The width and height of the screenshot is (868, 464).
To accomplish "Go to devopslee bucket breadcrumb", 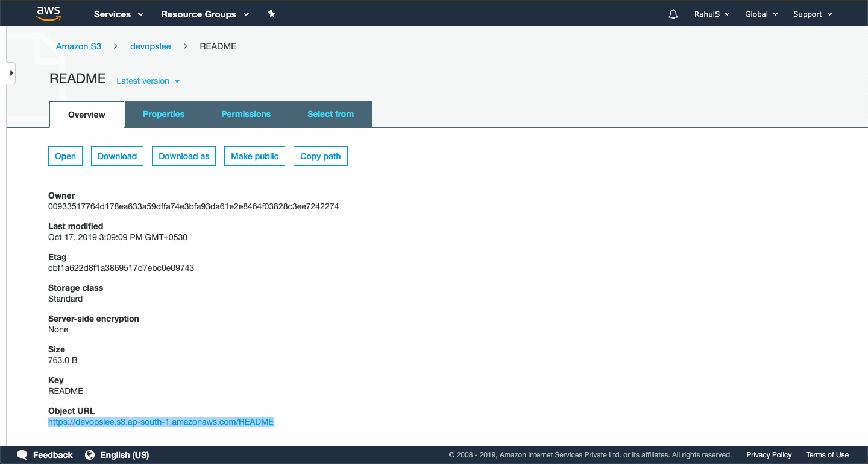I will coord(151,46).
